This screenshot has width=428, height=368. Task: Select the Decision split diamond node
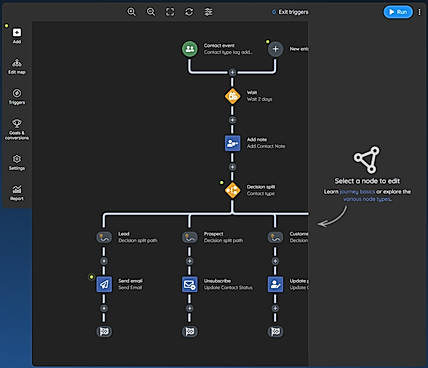232,190
